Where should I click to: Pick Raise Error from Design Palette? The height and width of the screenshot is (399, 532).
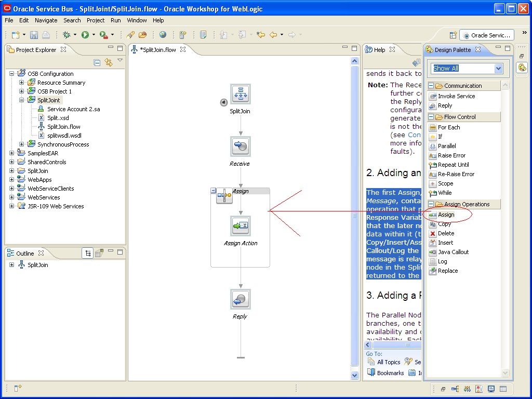pyautogui.click(x=447, y=155)
